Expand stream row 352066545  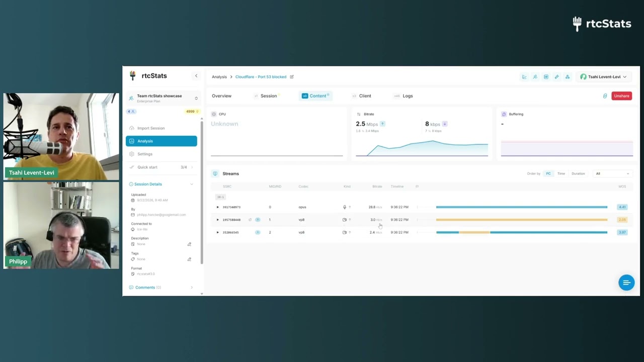(218, 232)
